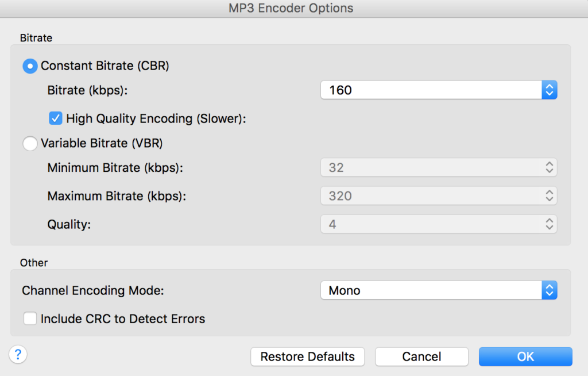The image size is (588, 376).
Task: Enable Include CRC to Detect Errors
Action: click(x=30, y=319)
